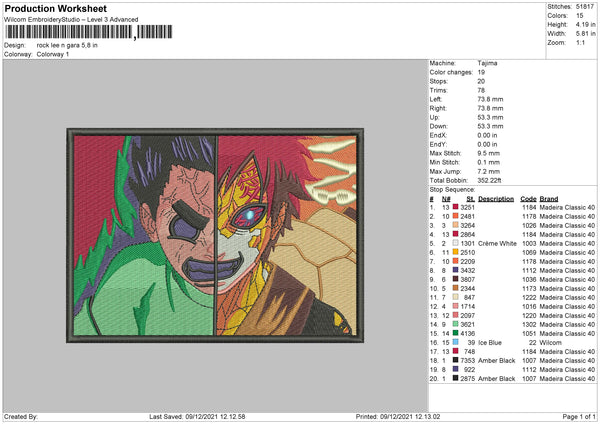Click design name 'rock lee n gara 5,8 in'

click(67, 45)
